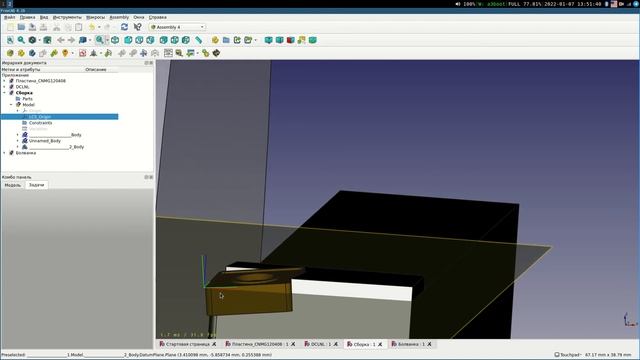Collapse the Model tree node

point(11,105)
